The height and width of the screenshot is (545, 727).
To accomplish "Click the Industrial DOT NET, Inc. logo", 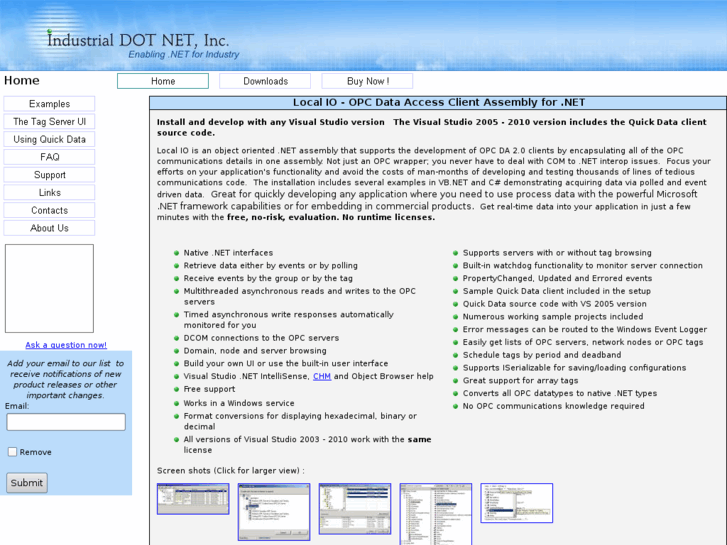I will coord(138,40).
